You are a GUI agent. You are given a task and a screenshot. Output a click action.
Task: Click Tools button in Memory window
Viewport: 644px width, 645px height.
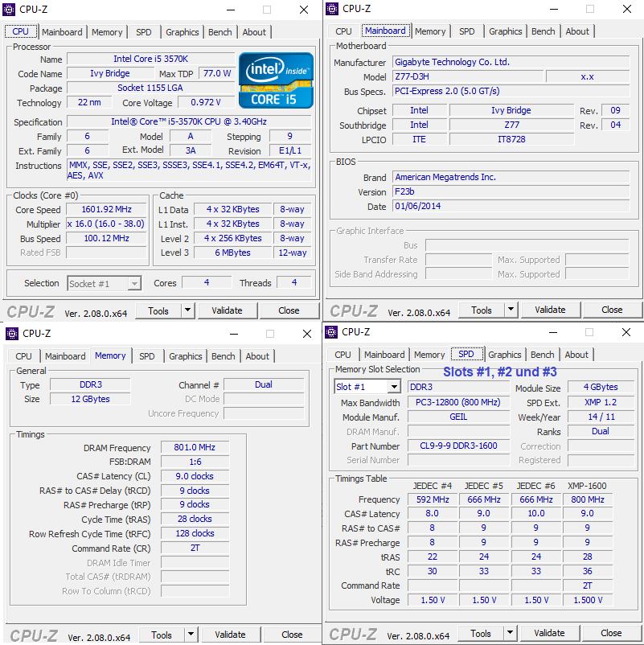tap(162, 635)
